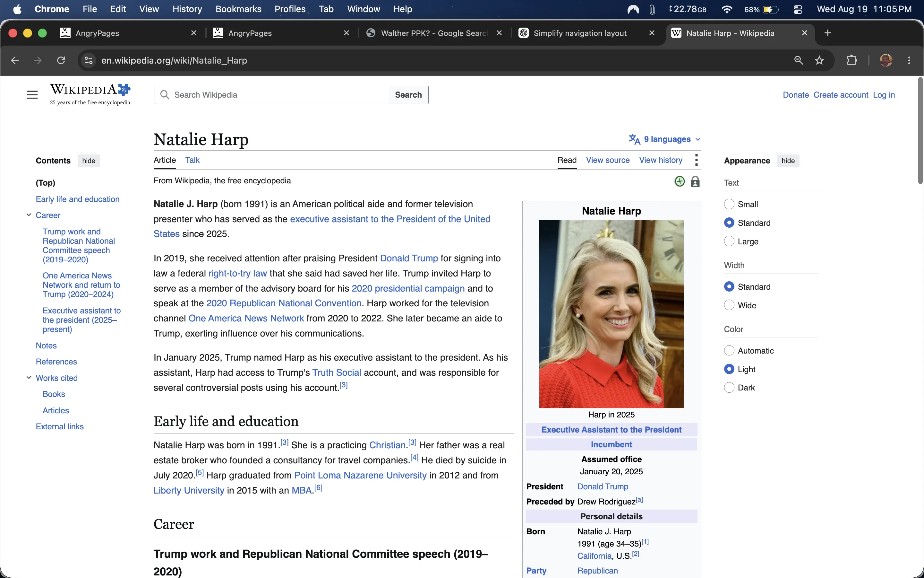Jump to References in Contents
The width and height of the screenshot is (924, 578).
(x=56, y=362)
